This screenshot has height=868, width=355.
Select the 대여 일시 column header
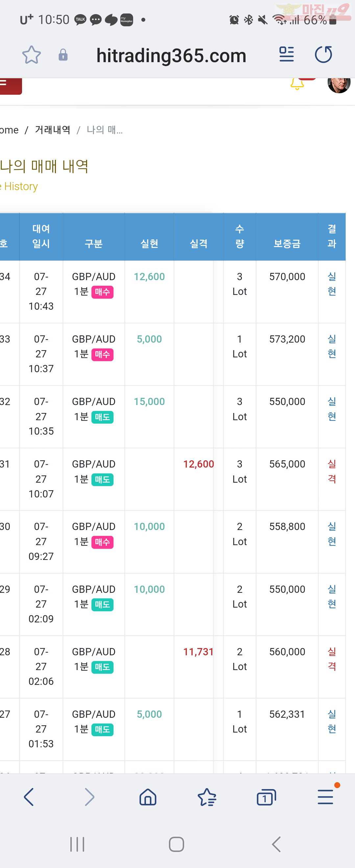pyautogui.click(x=41, y=236)
